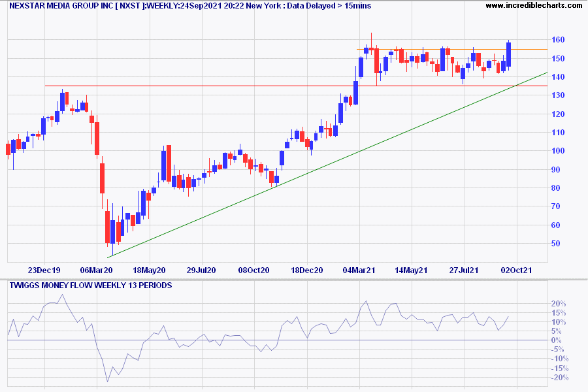The height and width of the screenshot is (392, 588).
Task: Select the 160 price axis label
Action: 558,40
